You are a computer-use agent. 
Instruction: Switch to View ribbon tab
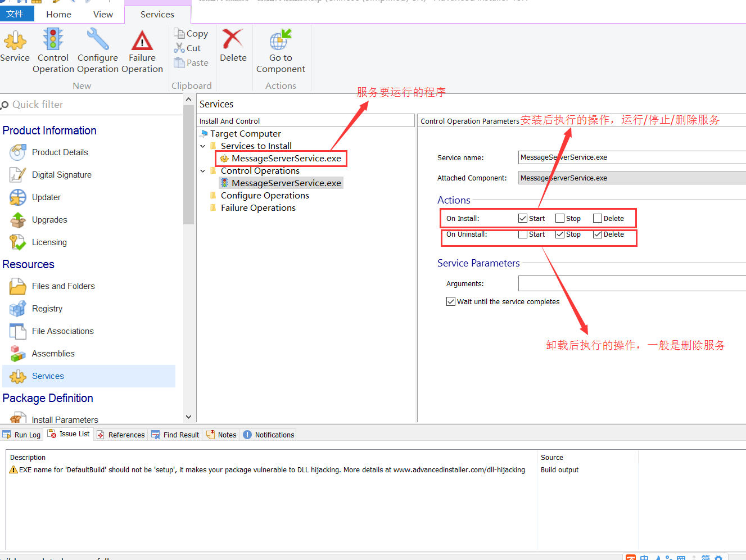tap(103, 14)
